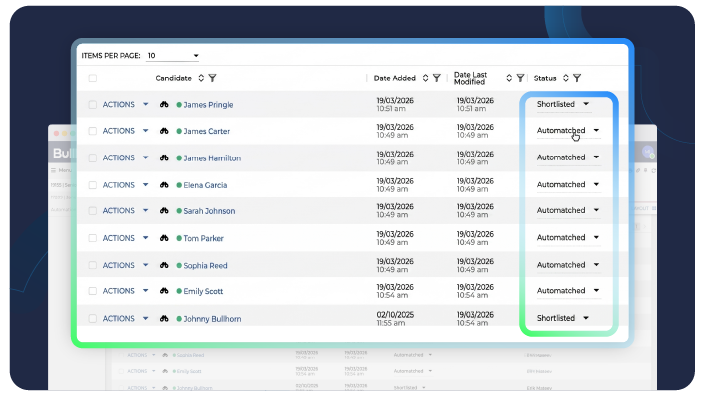
Task: Sort by Date Last Modified arrows
Action: [509, 78]
